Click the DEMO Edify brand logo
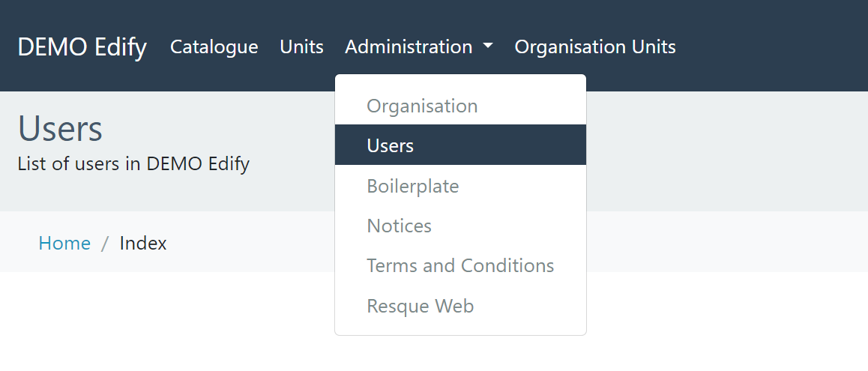Viewport: 868px width, 371px height. [x=82, y=46]
